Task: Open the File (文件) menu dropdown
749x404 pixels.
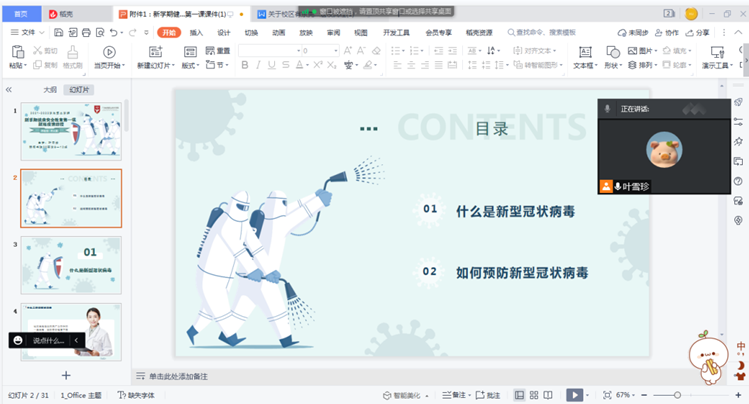Action: [x=28, y=32]
